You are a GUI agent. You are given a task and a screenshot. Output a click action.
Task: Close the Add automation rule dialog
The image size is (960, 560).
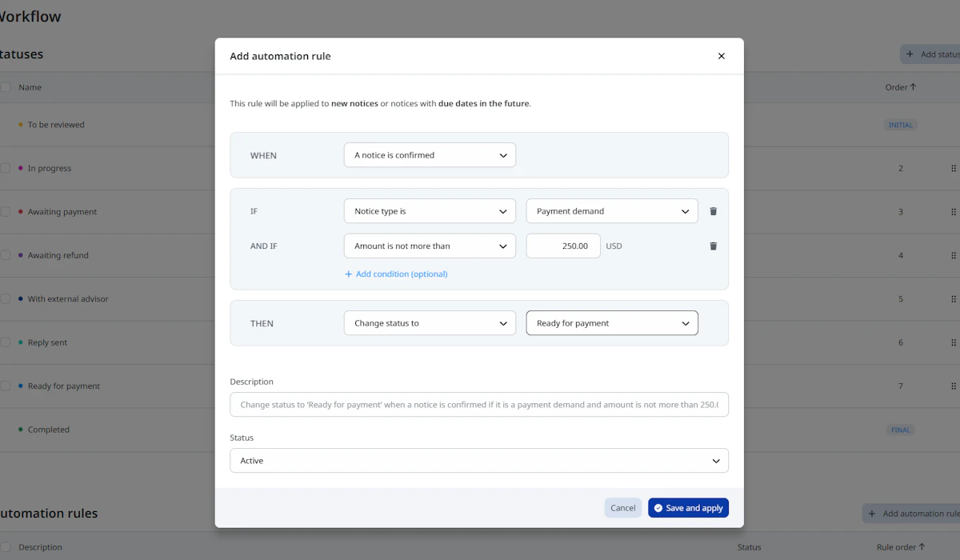pyautogui.click(x=721, y=56)
